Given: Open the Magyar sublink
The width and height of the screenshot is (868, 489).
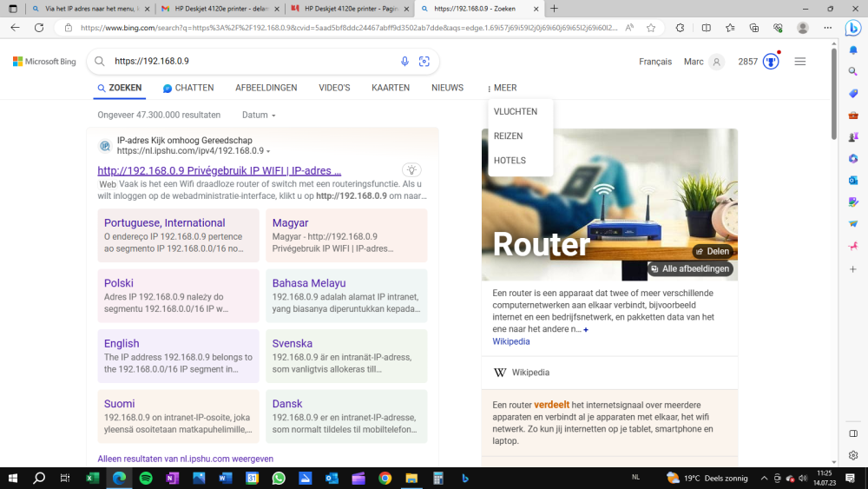Looking at the screenshot, I should pos(290,222).
